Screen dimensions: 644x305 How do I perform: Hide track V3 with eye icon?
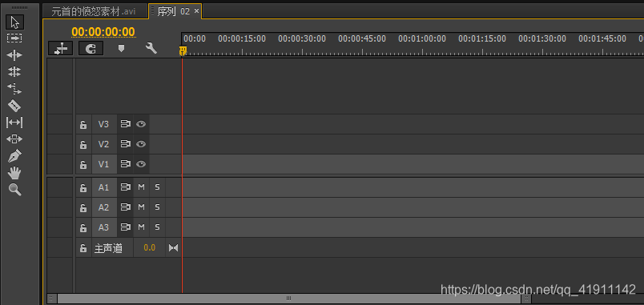(141, 123)
